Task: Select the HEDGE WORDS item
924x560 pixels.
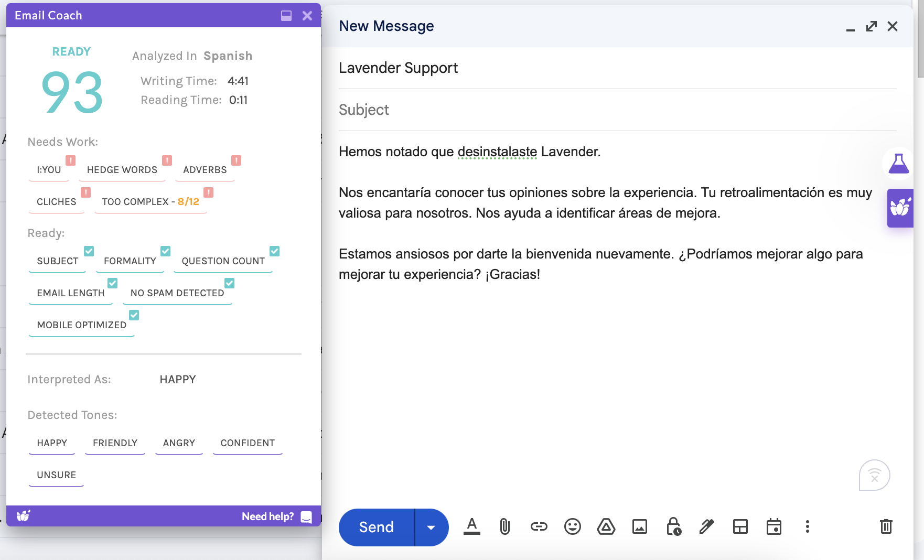Action: [122, 170]
